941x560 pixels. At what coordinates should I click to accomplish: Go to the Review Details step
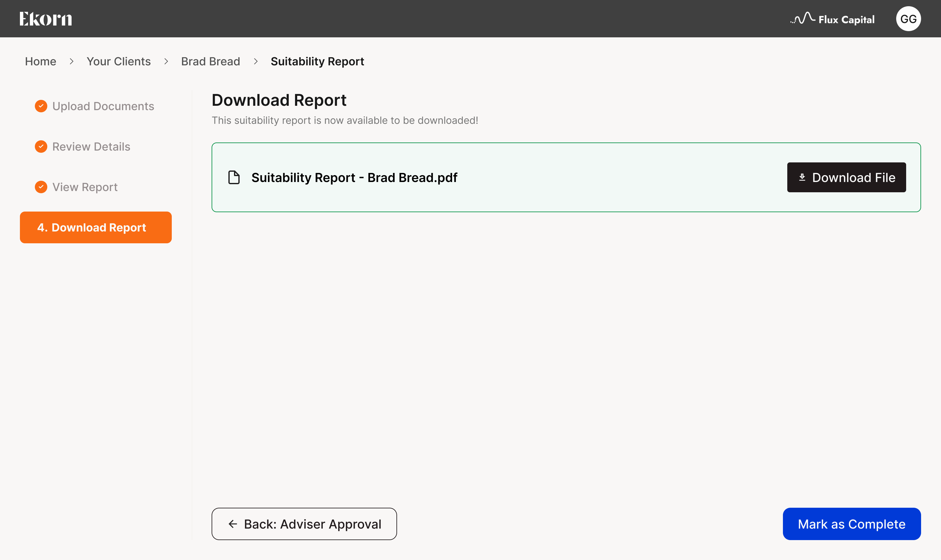tap(91, 147)
